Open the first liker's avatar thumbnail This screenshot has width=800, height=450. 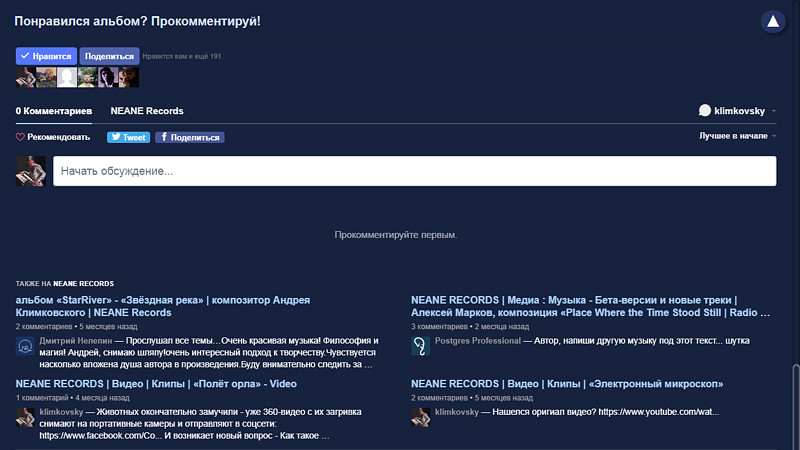coord(26,78)
